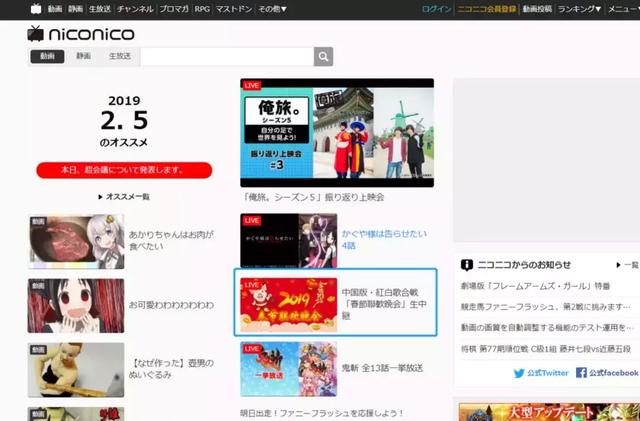
Task: Click the search magnifier icon button
Action: 323,56
